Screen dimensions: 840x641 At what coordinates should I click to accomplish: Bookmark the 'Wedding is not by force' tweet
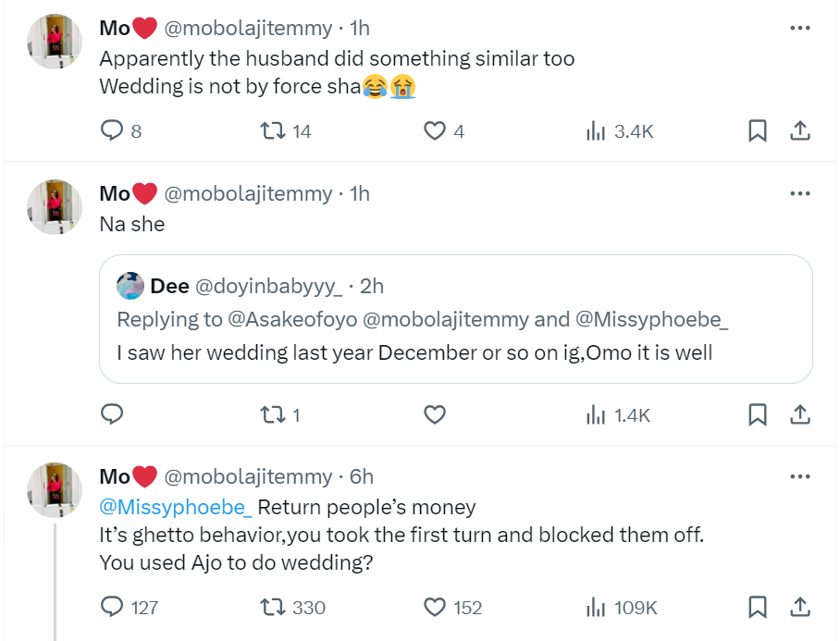click(757, 131)
